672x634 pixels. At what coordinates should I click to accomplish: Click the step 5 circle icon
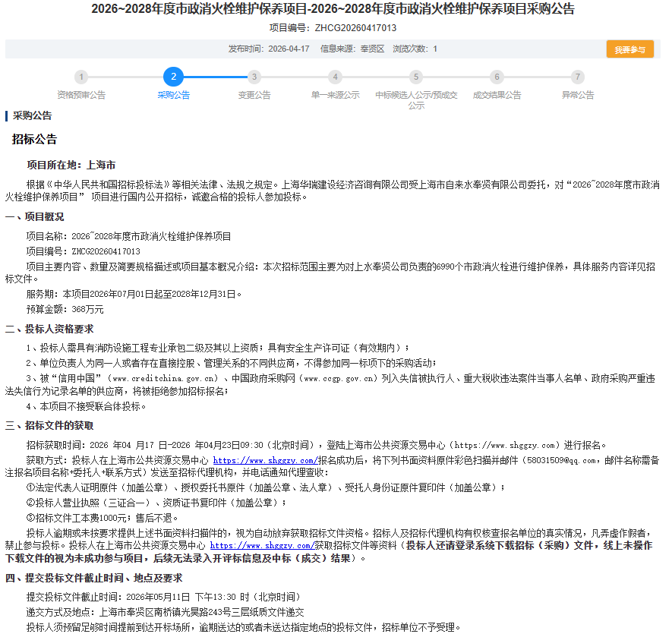[415, 77]
